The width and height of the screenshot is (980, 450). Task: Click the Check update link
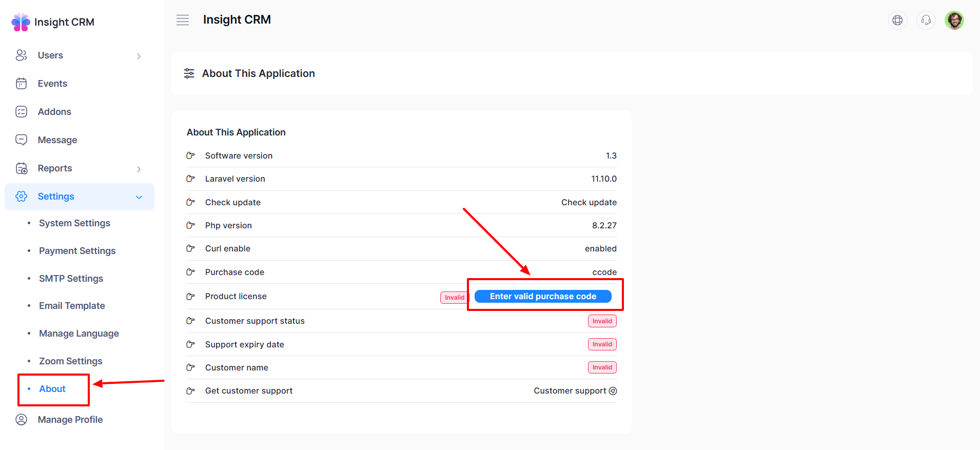[589, 202]
